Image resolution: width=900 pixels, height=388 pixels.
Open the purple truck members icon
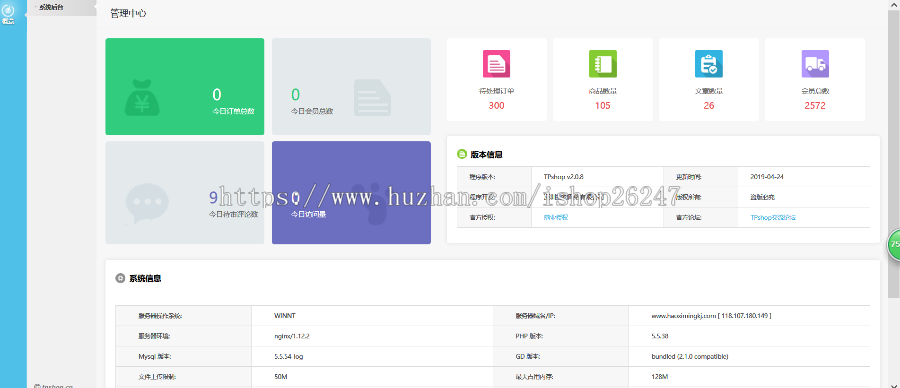click(x=815, y=64)
